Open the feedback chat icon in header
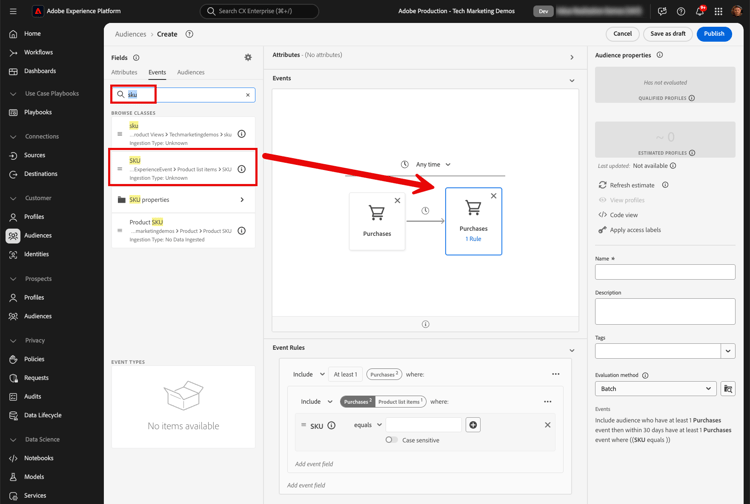This screenshot has width=750, height=504. click(x=662, y=11)
